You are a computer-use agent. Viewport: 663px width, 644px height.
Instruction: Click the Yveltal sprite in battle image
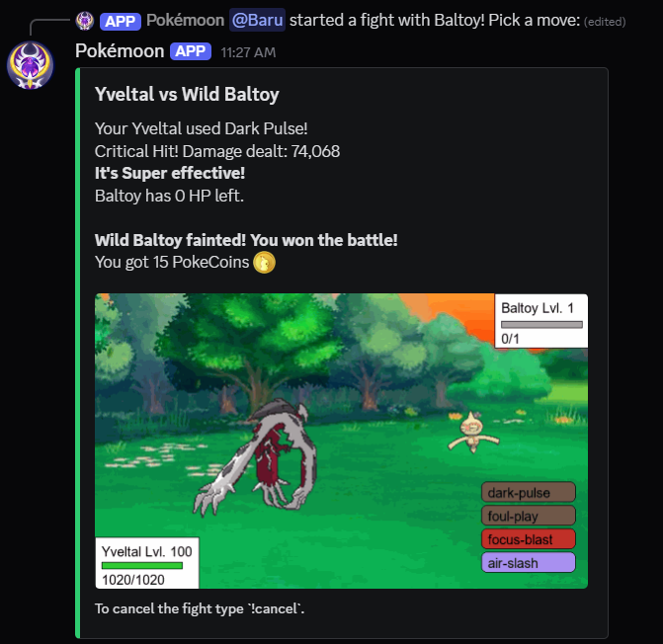coord(255,457)
